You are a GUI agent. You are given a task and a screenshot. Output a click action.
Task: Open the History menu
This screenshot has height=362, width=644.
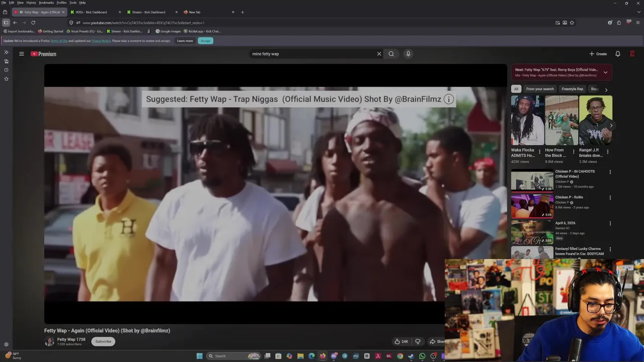pos(31,3)
